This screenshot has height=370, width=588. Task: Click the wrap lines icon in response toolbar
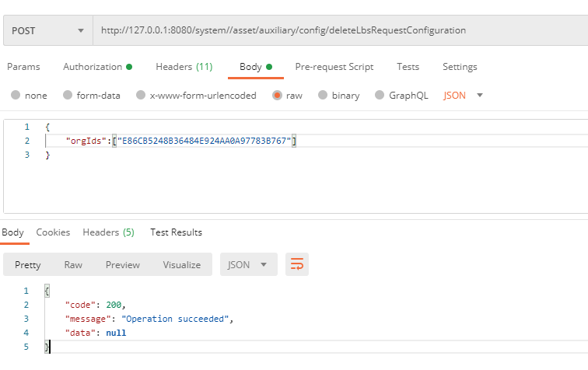point(296,264)
